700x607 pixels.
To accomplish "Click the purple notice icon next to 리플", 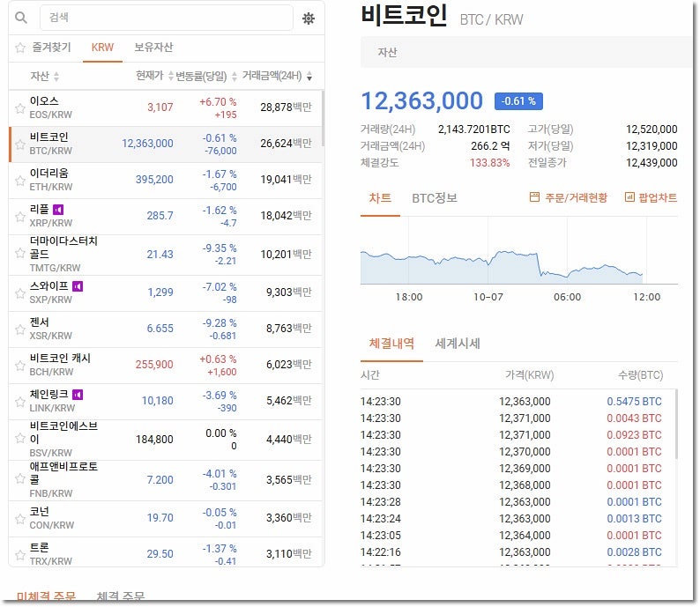I will 58,209.
